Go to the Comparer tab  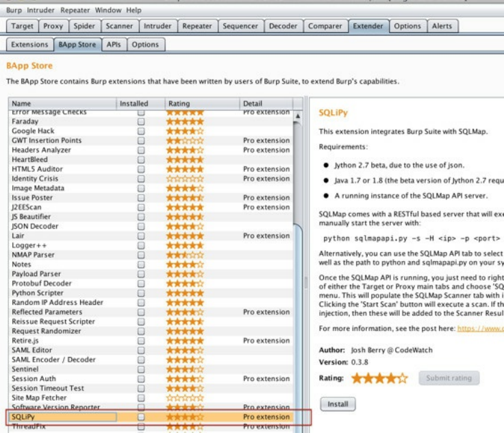coord(325,26)
